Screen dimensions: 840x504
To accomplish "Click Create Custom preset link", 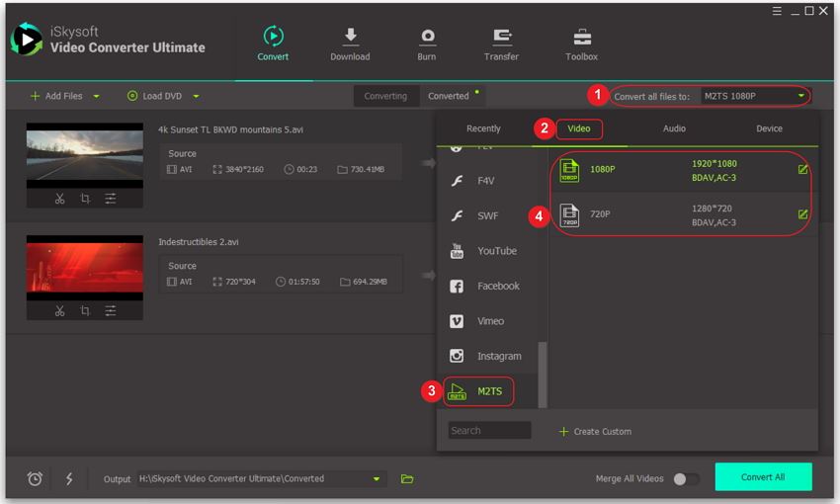I will point(595,431).
